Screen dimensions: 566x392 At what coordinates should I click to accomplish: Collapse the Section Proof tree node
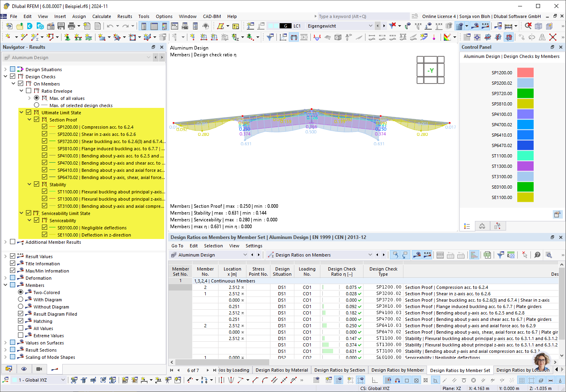click(x=29, y=119)
